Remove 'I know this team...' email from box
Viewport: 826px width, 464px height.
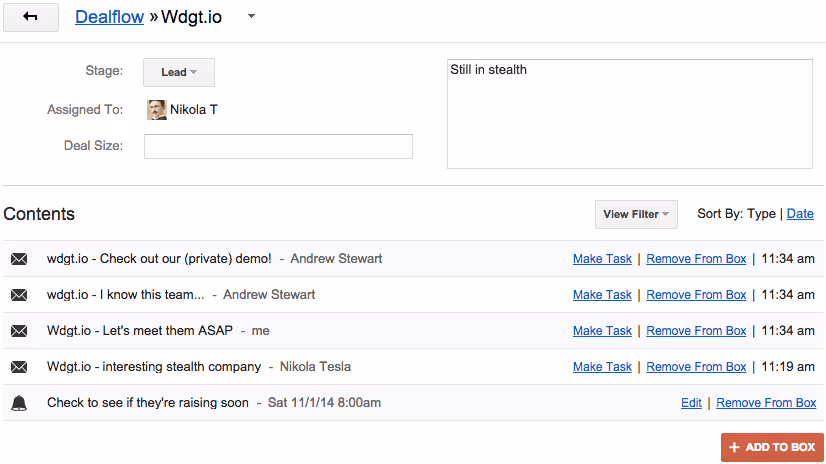point(696,295)
